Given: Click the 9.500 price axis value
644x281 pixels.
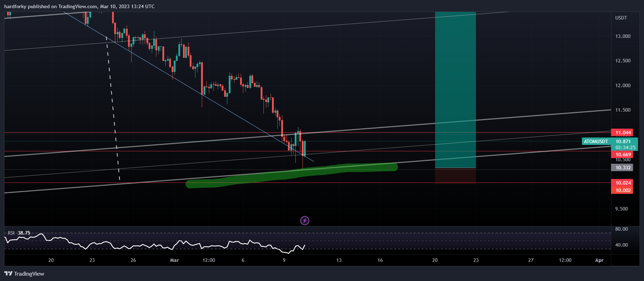Looking at the screenshot, I should [621, 209].
